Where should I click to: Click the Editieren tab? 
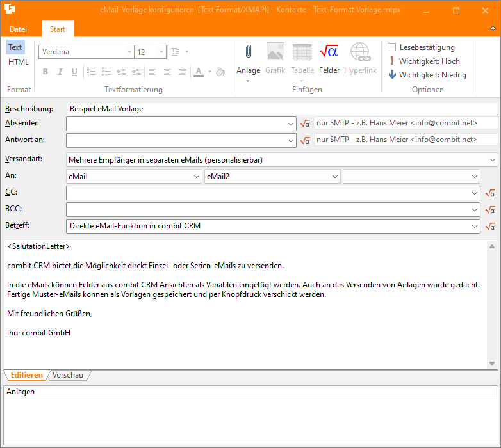[x=26, y=375]
